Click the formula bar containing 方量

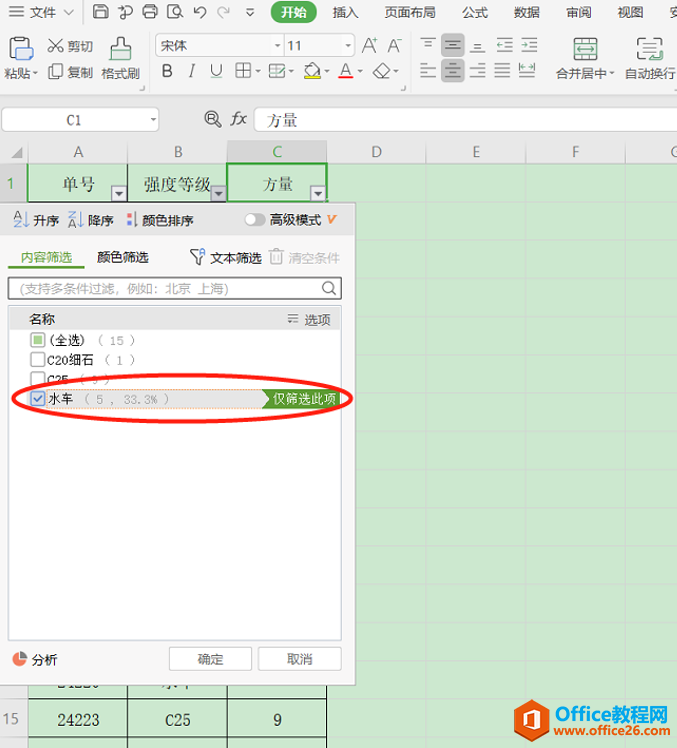pyautogui.click(x=465, y=120)
